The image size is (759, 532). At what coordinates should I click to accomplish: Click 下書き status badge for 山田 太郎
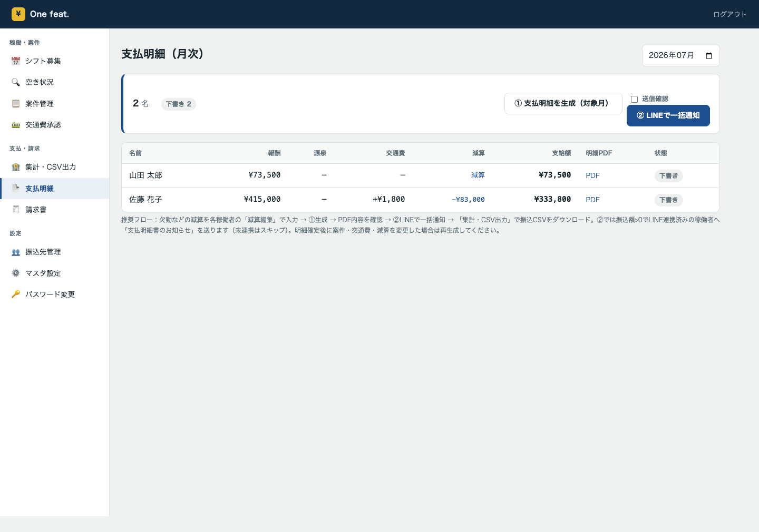point(668,176)
